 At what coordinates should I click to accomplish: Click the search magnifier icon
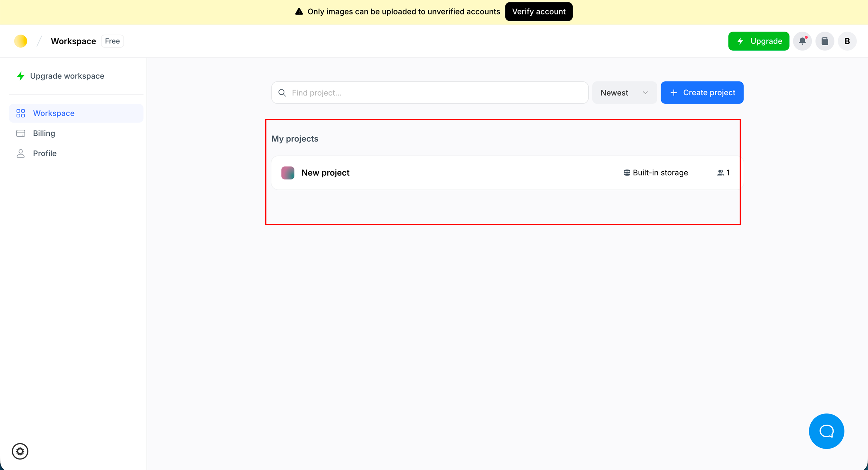(282, 93)
